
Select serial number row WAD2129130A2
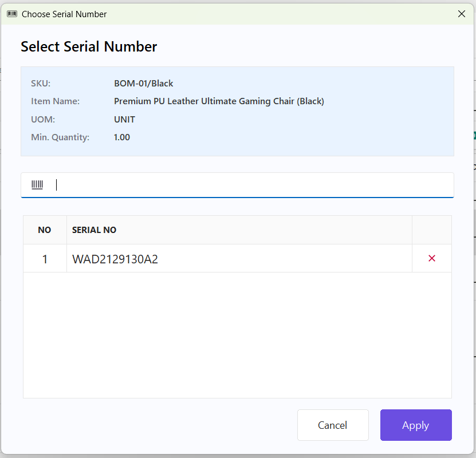click(x=237, y=258)
